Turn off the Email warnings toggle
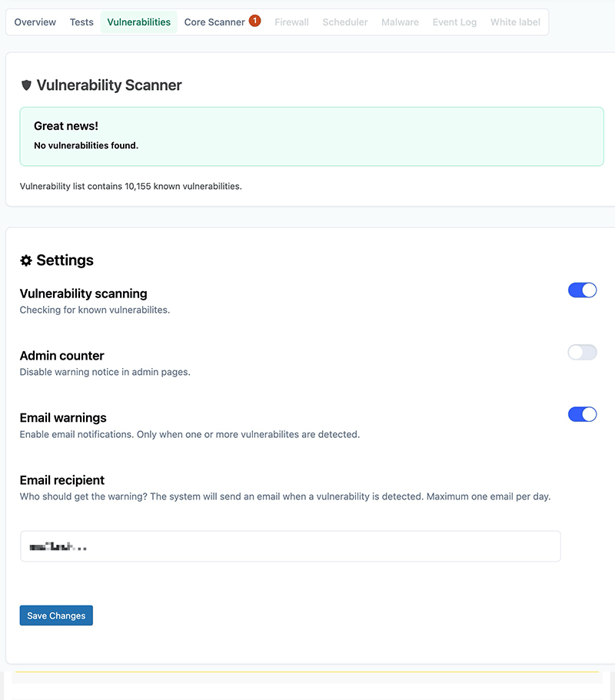The height and width of the screenshot is (700, 615). click(x=582, y=415)
